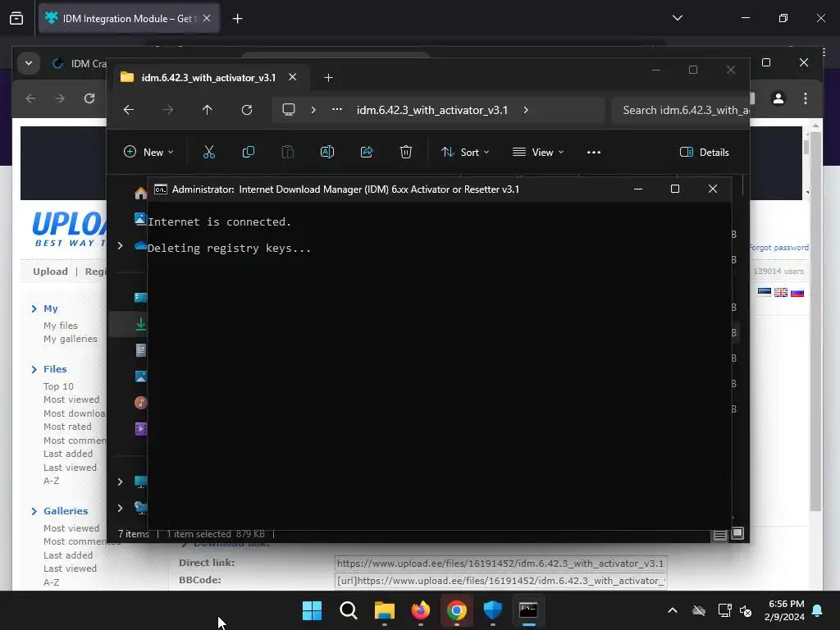This screenshot has width=840, height=630.
Task: Select the IDM Cra Chrome tab
Action: click(80, 64)
